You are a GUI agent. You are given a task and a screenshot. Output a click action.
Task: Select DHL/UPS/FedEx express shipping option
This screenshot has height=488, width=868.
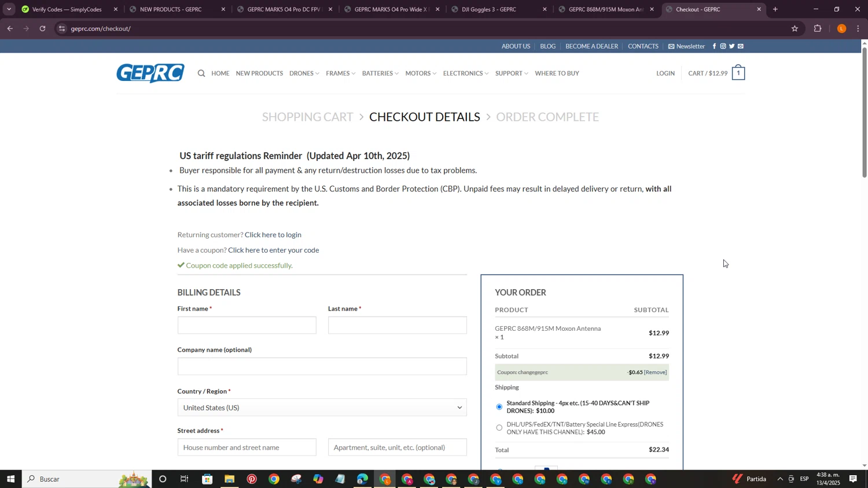[499, 428]
